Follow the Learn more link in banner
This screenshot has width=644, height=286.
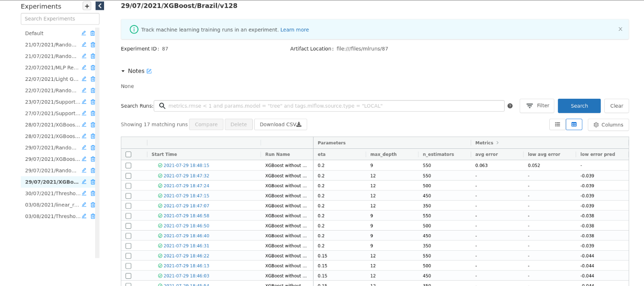click(295, 29)
